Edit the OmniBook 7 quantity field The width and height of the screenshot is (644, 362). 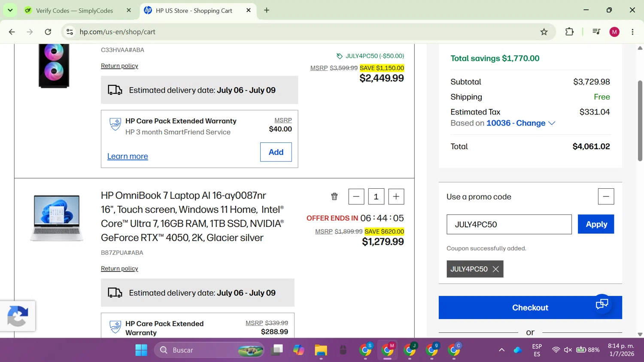pyautogui.click(x=376, y=197)
